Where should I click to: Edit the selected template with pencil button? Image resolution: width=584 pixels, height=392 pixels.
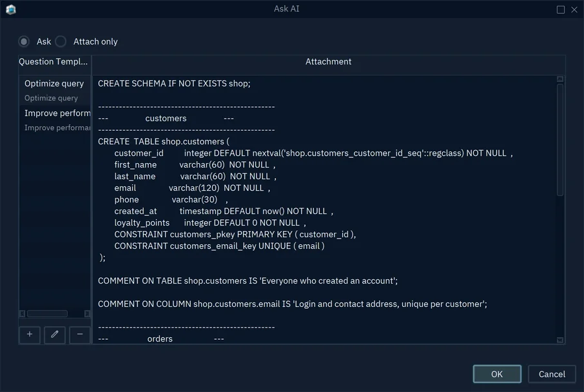point(55,334)
